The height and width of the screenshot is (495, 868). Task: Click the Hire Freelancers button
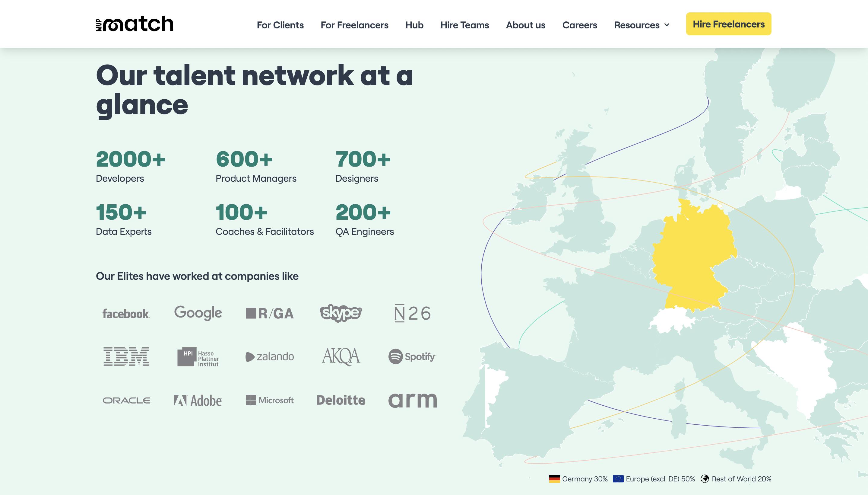click(x=728, y=24)
